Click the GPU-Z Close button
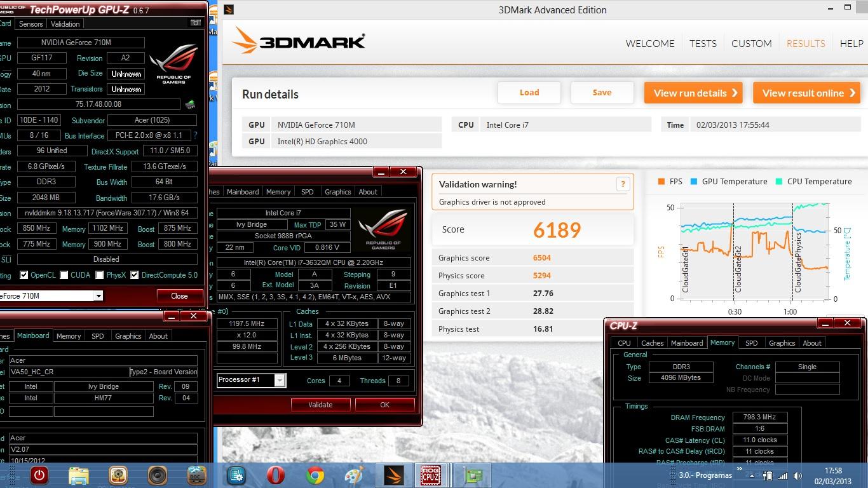The image size is (868, 488). (179, 296)
